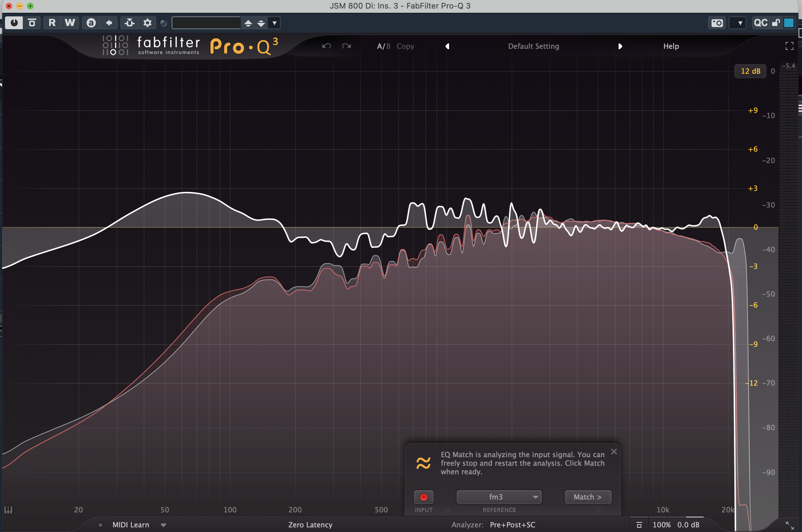
Task: Click the Match button
Action: click(588, 497)
